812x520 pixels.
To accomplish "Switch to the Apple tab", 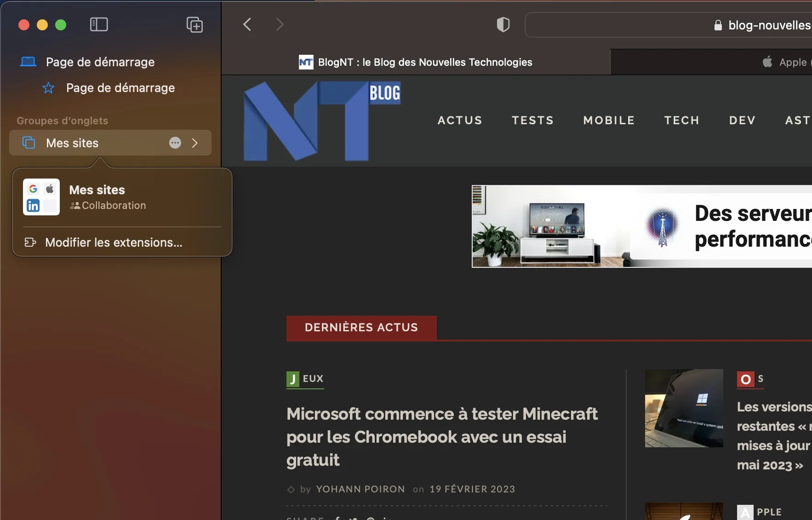I will coord(711,62).
